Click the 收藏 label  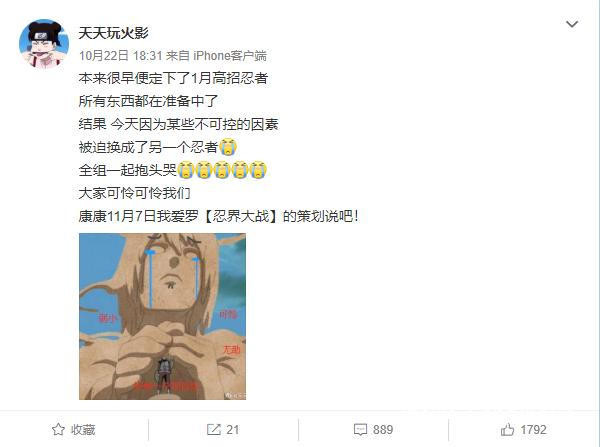[83, 430]
